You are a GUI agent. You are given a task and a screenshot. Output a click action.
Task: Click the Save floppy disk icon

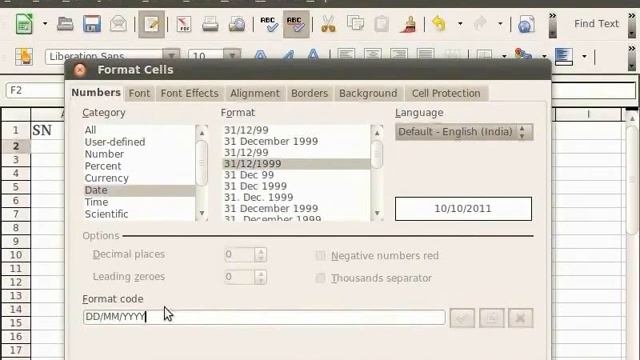(x=92, y=24)
